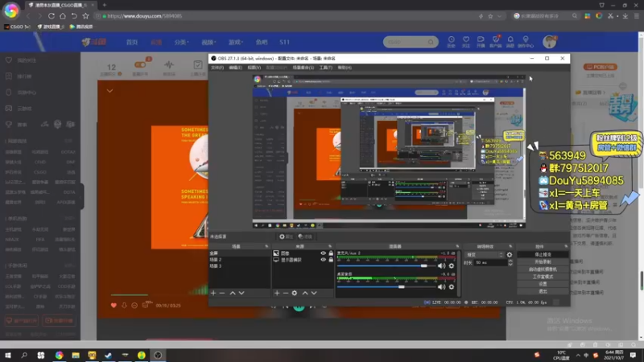The image size is (644, 362).
Task: Open transition properties gear in OBS
Action: (x=510, y=255)
